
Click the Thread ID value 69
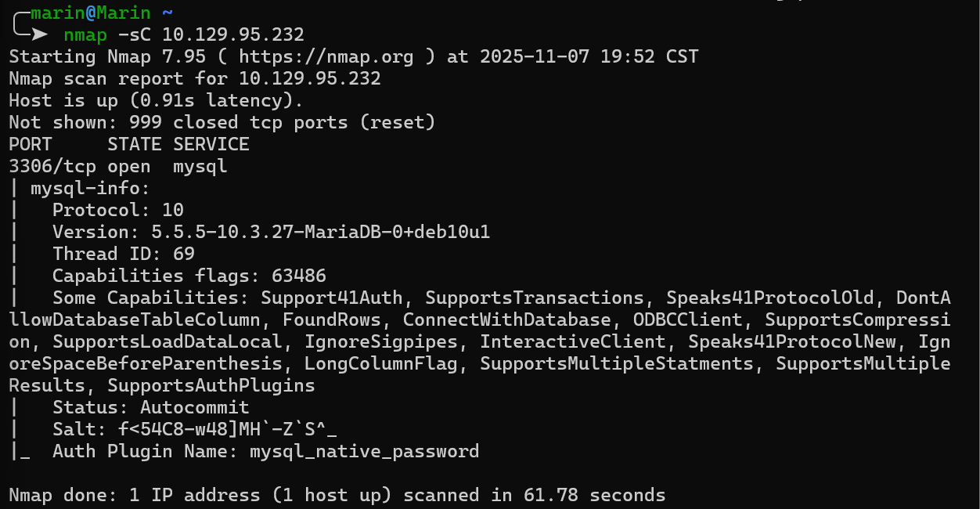[184, 254]
